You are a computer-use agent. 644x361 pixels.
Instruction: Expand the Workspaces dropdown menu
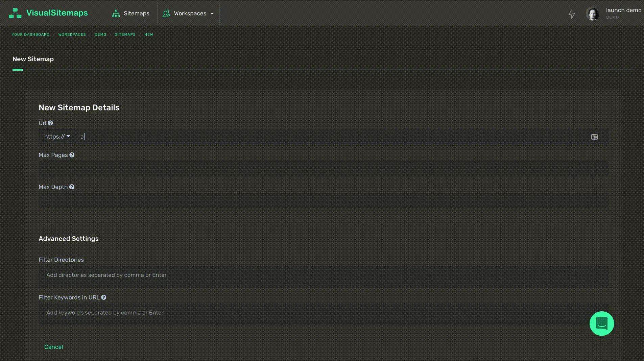click(x=188, y=14)
